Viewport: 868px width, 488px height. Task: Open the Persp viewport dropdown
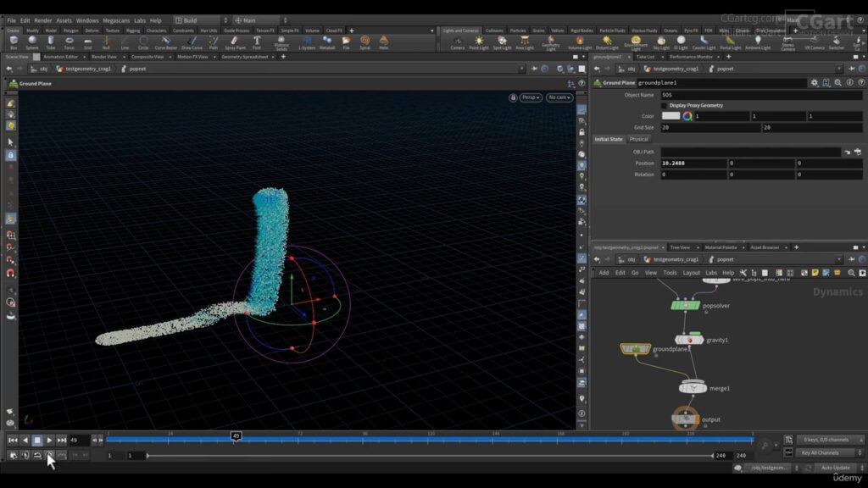point(531,97)
